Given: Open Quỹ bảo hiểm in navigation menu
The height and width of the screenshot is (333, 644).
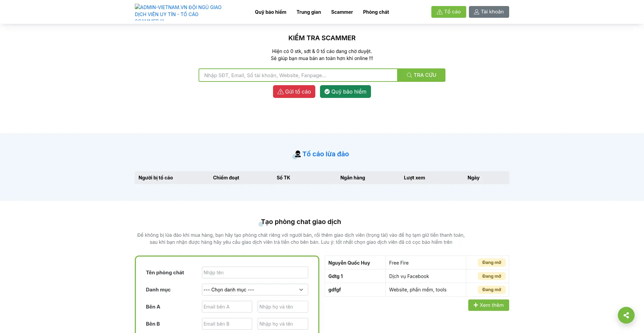Looking at the screenshot, I should pyautogui.click(x=270, y=12).
